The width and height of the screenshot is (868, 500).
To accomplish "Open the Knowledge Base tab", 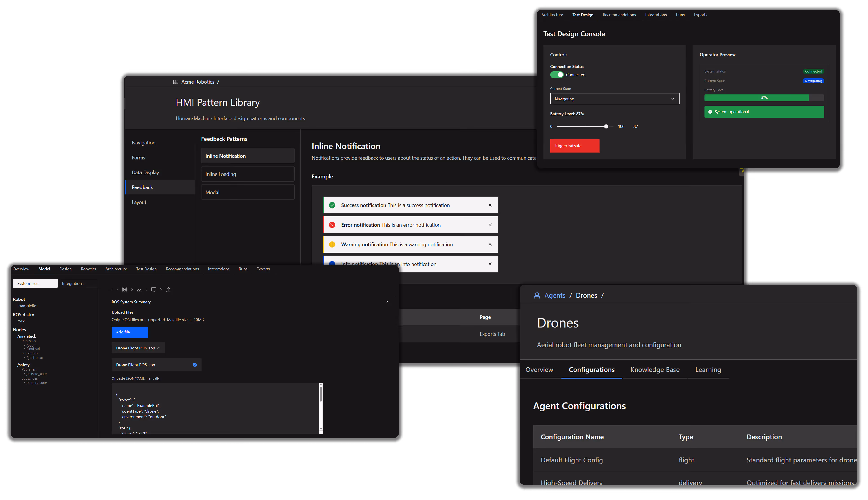I will click(x=655, y=370).
